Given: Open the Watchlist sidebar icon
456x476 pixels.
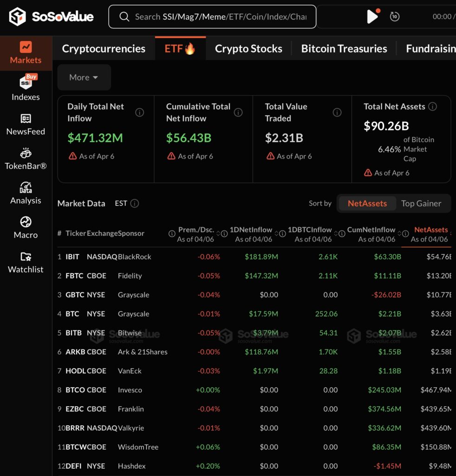Looking at the screenshot, I should pyautogui.click(x=26, y=257).
